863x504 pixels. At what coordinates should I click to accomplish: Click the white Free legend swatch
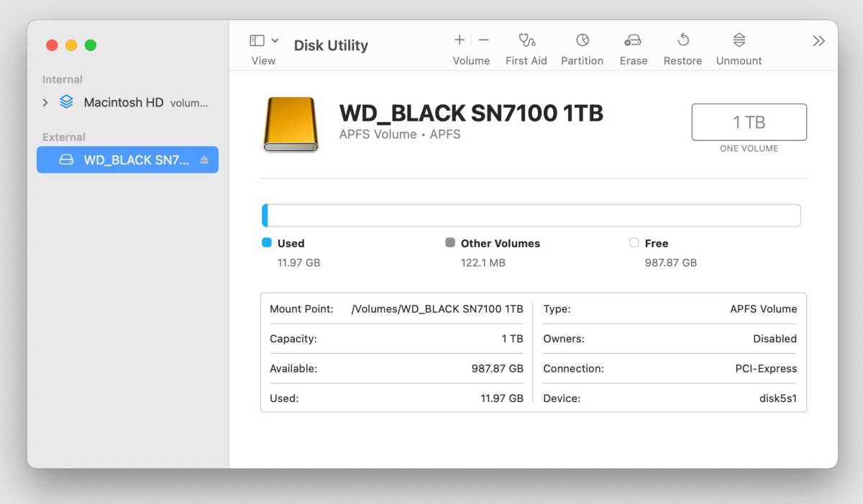[x=634, y=243]
